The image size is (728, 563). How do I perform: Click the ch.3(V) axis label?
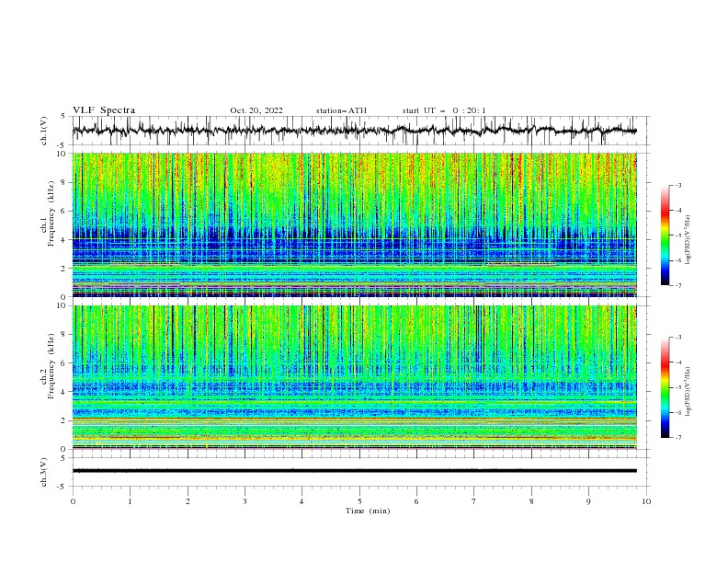[x=44, y=472]
